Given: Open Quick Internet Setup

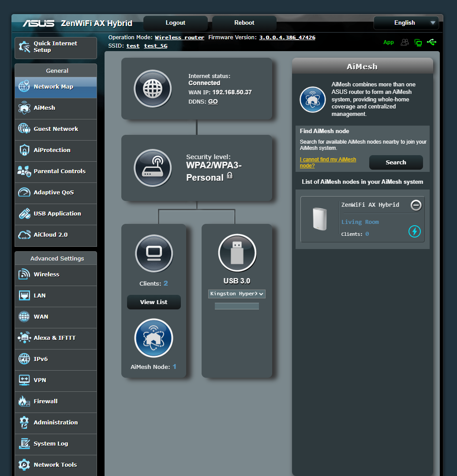Looking at the screenshot, I should click(55, 47).
